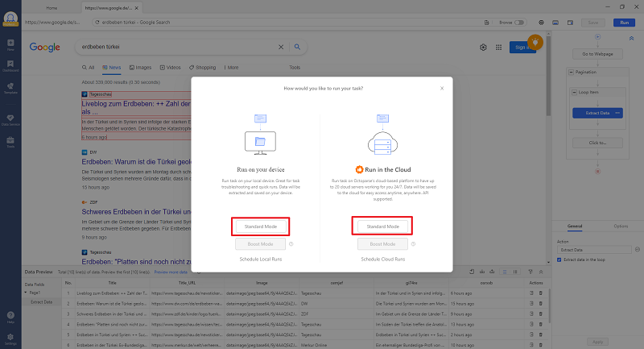Collapse workflow with double chevron icon

pos(631,38)
